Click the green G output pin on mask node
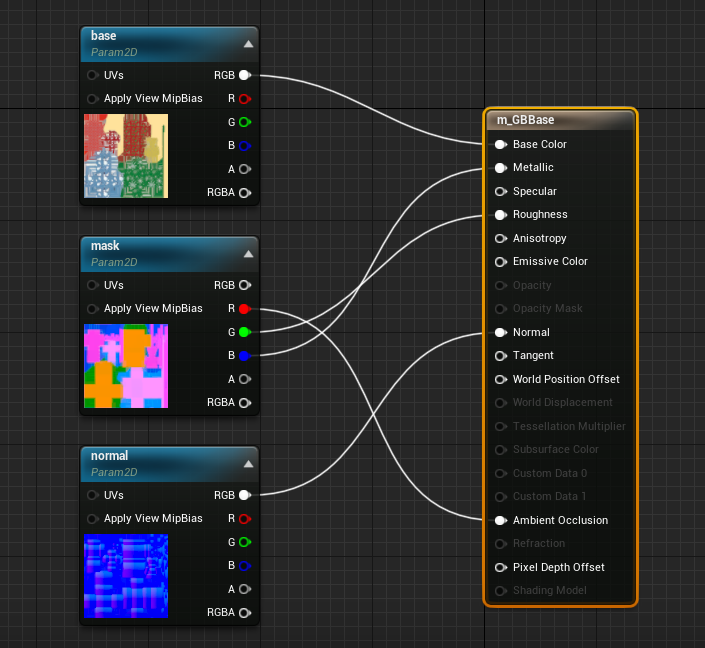The image size is (705, 648). tap(245, 332)
